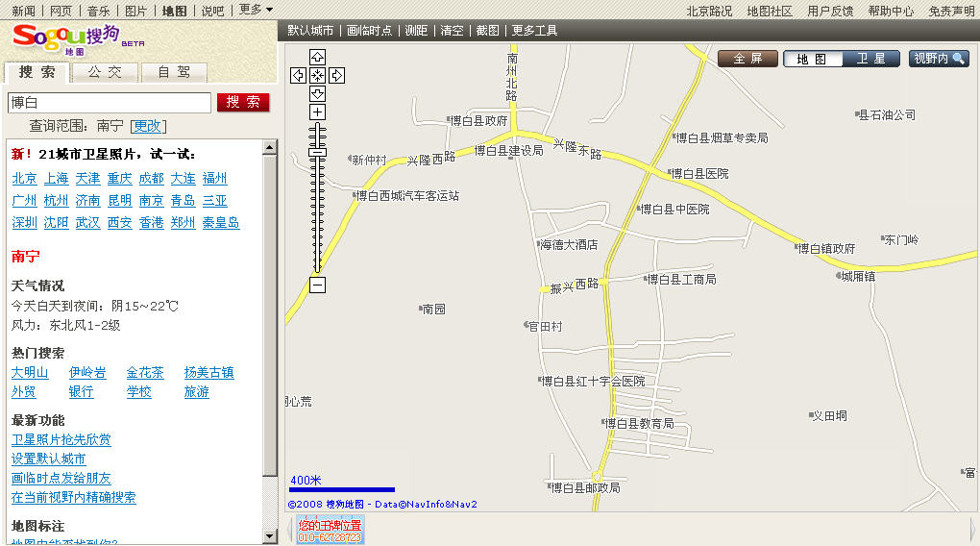
Task: Click the 博白县邮政局 map label
Action: tap(584, 487)
